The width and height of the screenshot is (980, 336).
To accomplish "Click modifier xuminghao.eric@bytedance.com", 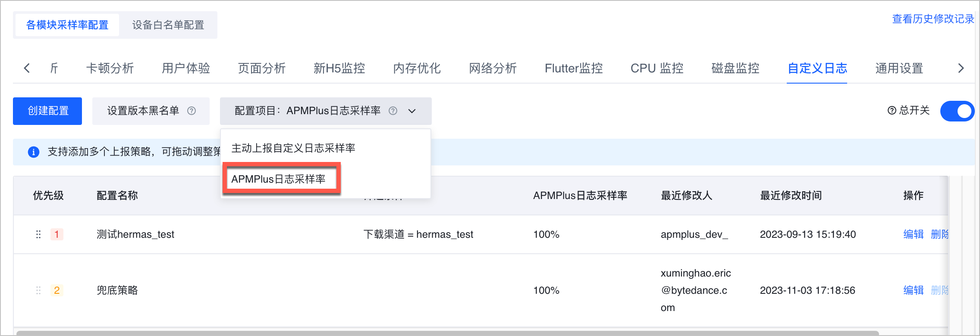I will [x=696, y=290].
